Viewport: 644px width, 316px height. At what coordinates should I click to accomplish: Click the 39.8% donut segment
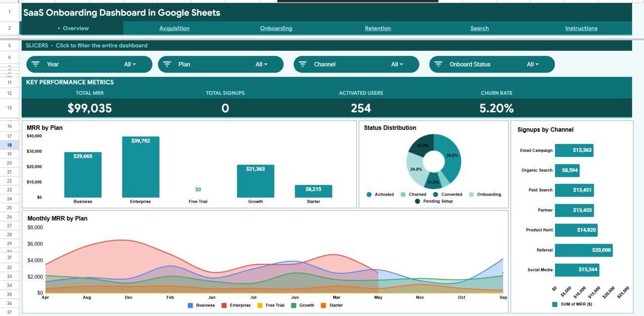click(452, 155)
